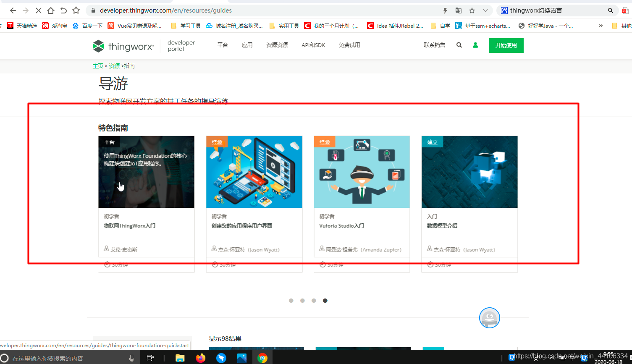This screenshot has height=364, width=632.
Task: Click the 数据模型介绍 title text
Action: [x=442, y=226]
